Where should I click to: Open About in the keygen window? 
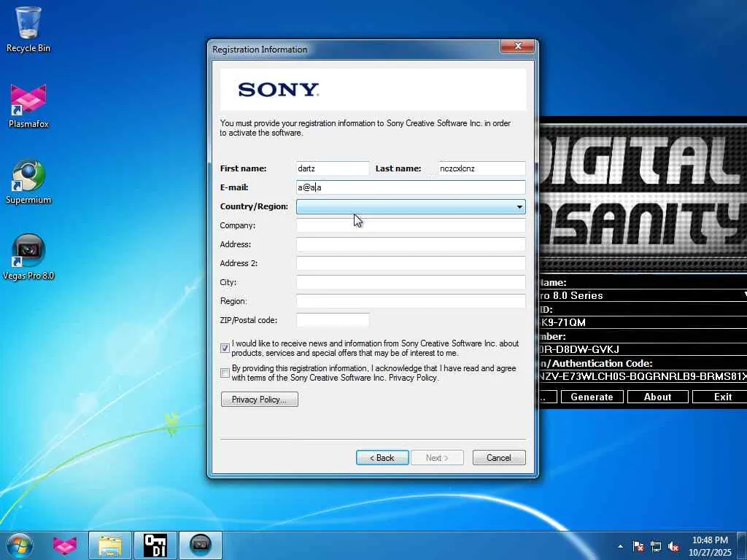tap(658, 397)
